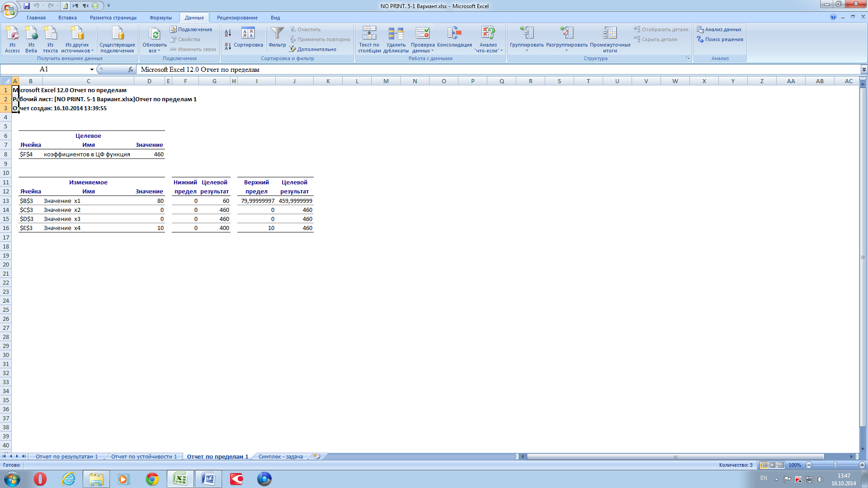Switch to Page Layout view in status bar

coord(772,465)
